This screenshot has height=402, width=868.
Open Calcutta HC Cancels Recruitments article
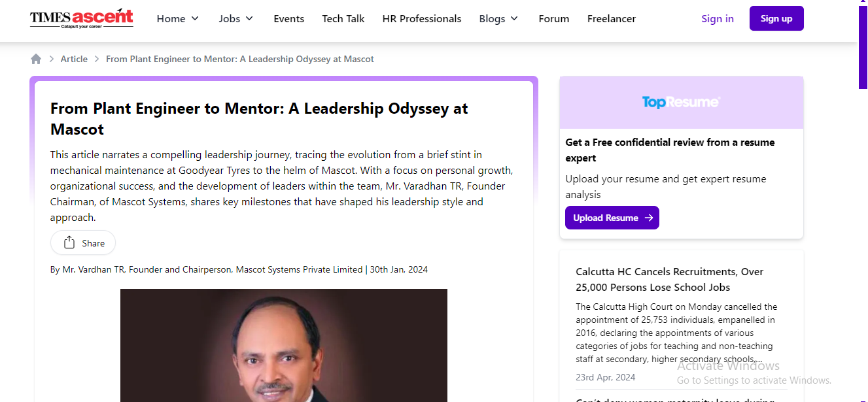pos(670,279)
